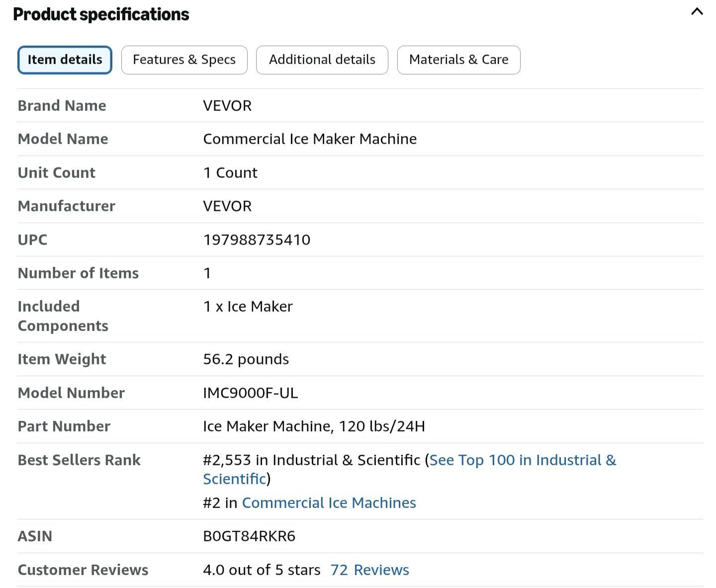Viewport: 716px width, 588px height.
Task: Click the 4.0 out of 5 stars rating
Action: (262, 570)
